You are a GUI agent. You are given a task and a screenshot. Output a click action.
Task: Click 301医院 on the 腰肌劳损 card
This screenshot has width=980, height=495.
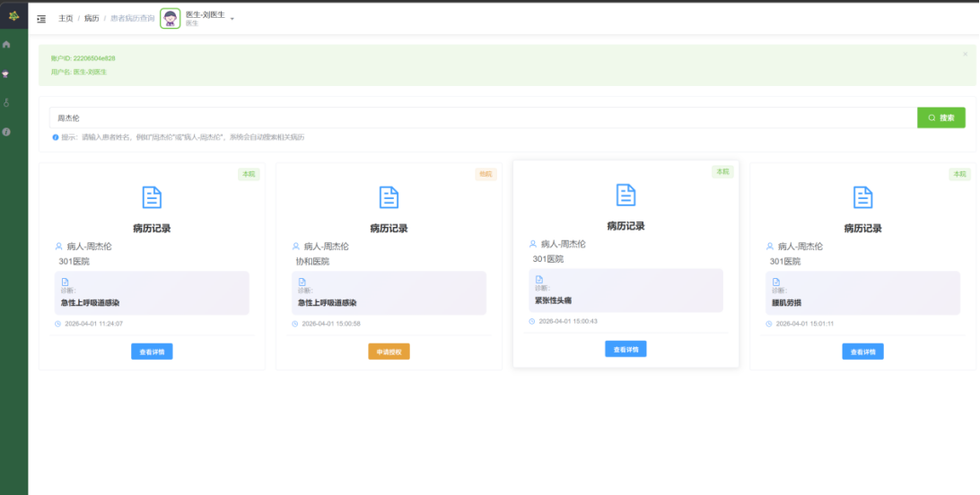pyautogui.click(x=785, y=262)
